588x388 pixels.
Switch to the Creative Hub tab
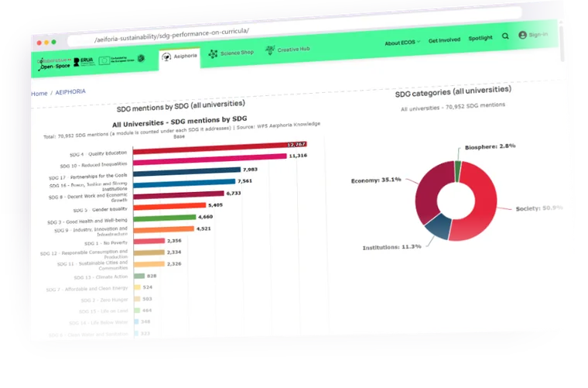(288, 50)
